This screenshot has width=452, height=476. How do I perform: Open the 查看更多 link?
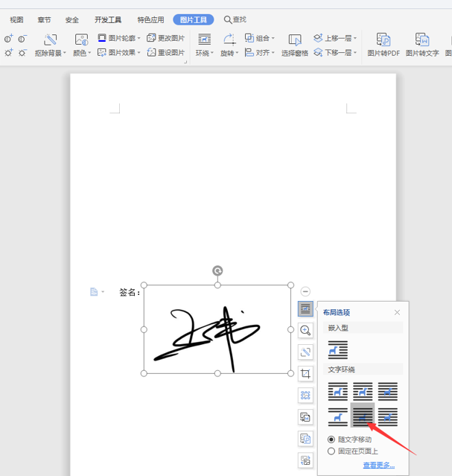click(379, 465)
